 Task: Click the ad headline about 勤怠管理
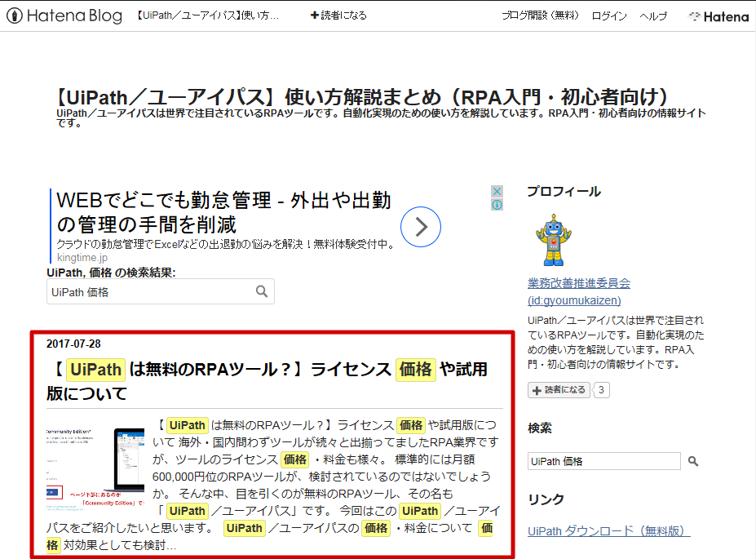tap(223, 212)
